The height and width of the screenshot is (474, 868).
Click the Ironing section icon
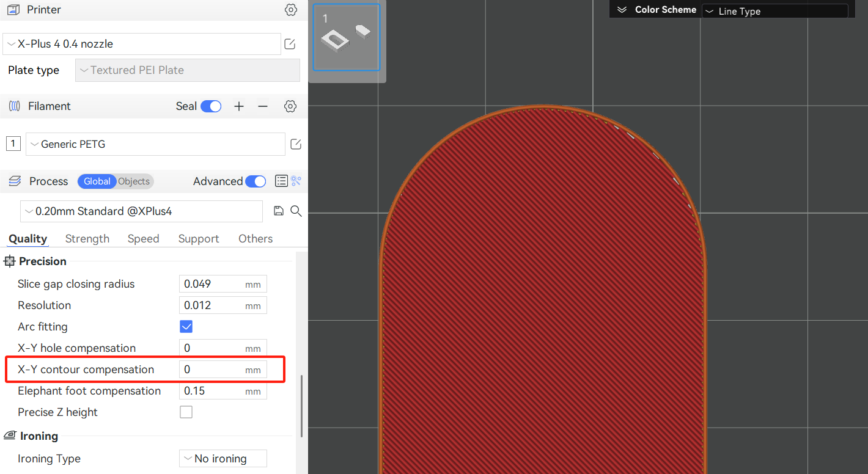click(x=10, y=436)
